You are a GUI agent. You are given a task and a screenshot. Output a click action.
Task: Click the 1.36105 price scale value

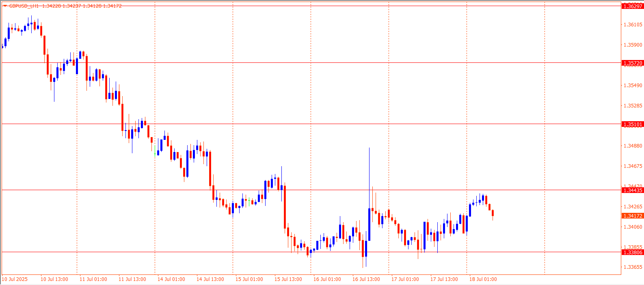coord(633,25)
